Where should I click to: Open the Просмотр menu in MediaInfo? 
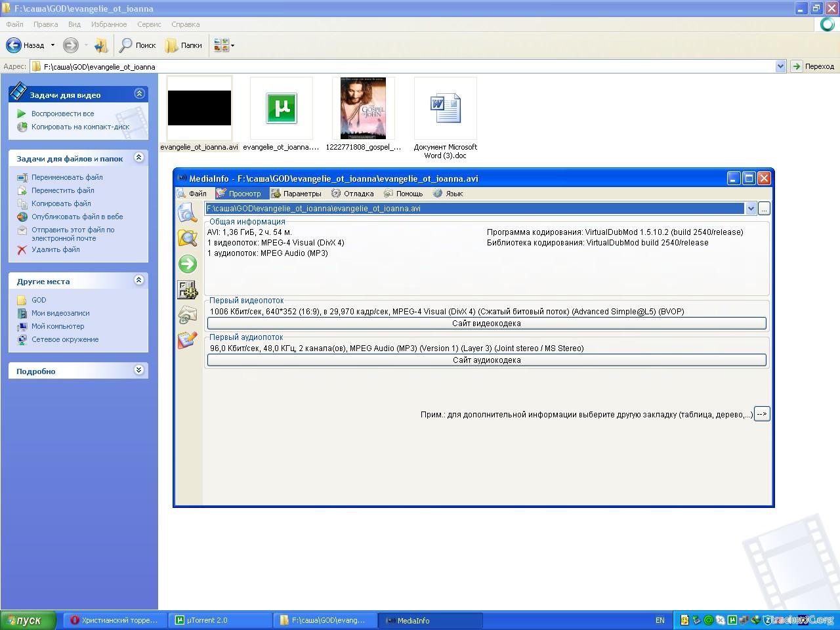tap(240, 194)
